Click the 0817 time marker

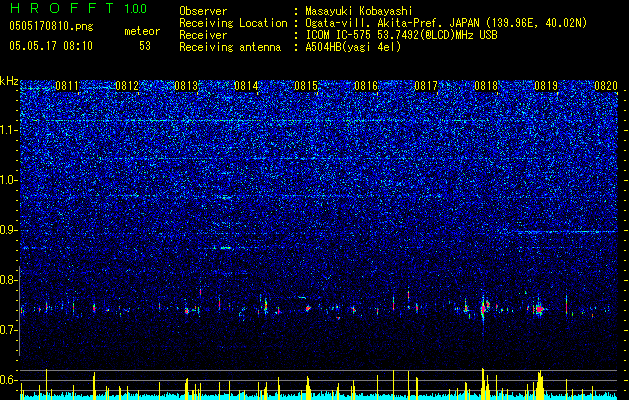[426, 86]
